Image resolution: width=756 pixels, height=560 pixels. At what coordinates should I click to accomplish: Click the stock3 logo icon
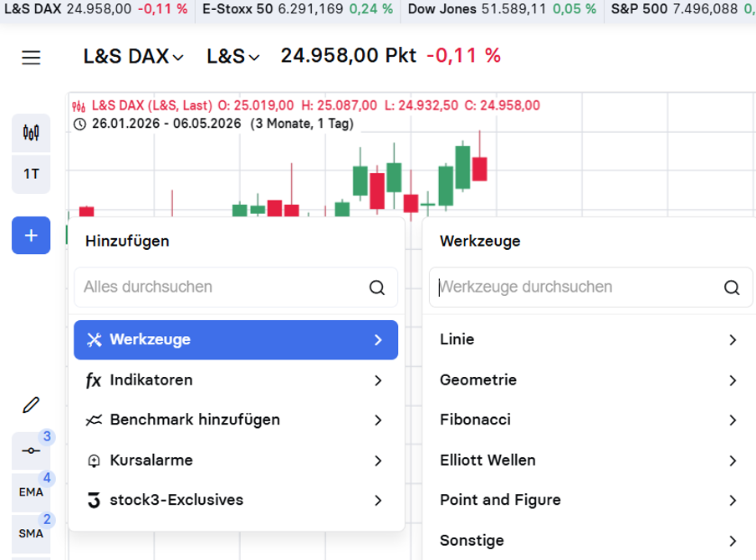94,501
